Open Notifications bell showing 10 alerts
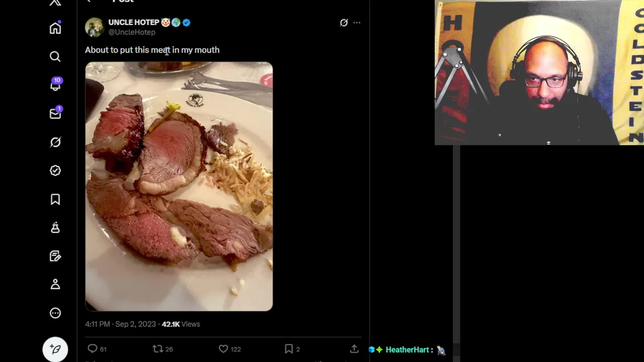 pos(55,85)
